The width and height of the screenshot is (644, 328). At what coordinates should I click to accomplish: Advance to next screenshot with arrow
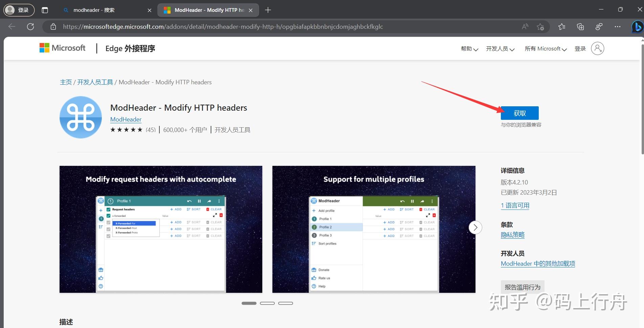pyautogui.click(x=475, y=227)
